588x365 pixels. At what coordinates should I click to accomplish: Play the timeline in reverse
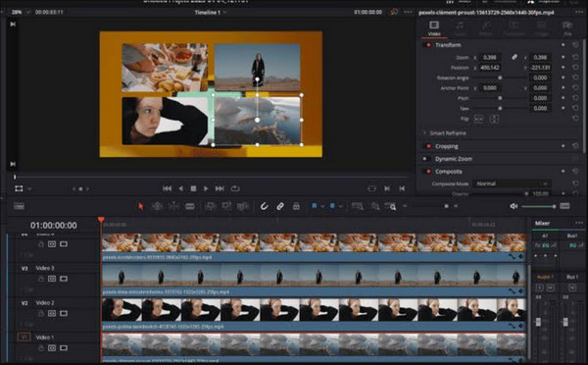tap(180, 188)
